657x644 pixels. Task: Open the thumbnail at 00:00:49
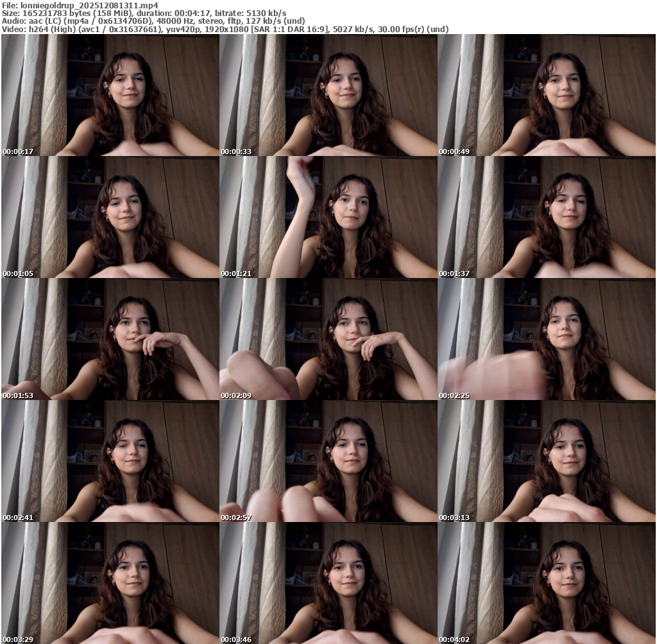pos(547,95)
